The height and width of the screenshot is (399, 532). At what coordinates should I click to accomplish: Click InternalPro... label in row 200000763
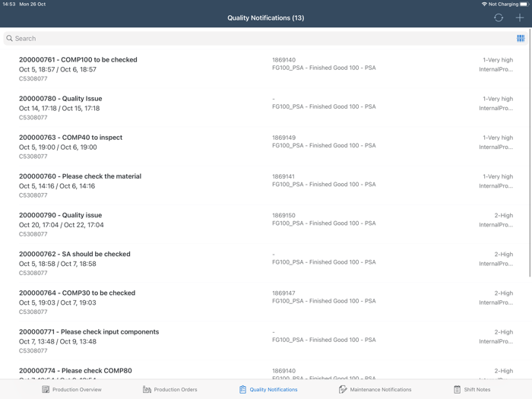pos(496,147)
